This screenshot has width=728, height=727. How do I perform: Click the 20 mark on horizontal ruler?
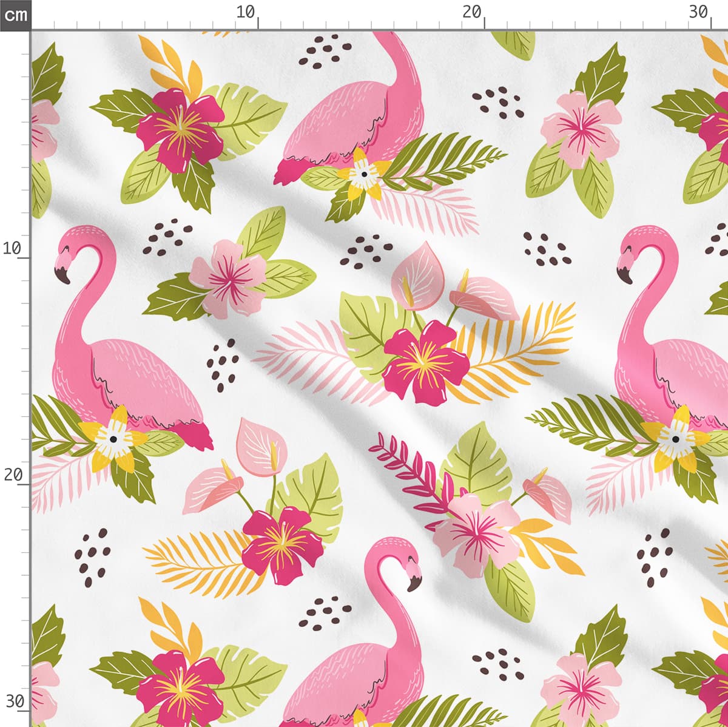coord(472,12)
